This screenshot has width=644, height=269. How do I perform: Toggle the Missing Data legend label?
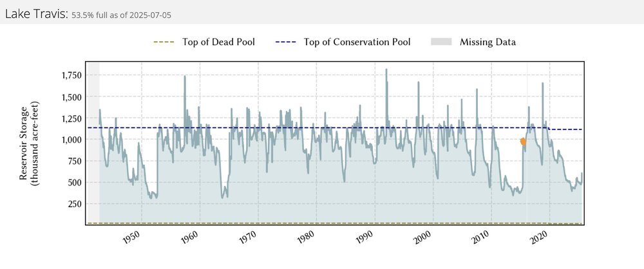coord(488,42)
